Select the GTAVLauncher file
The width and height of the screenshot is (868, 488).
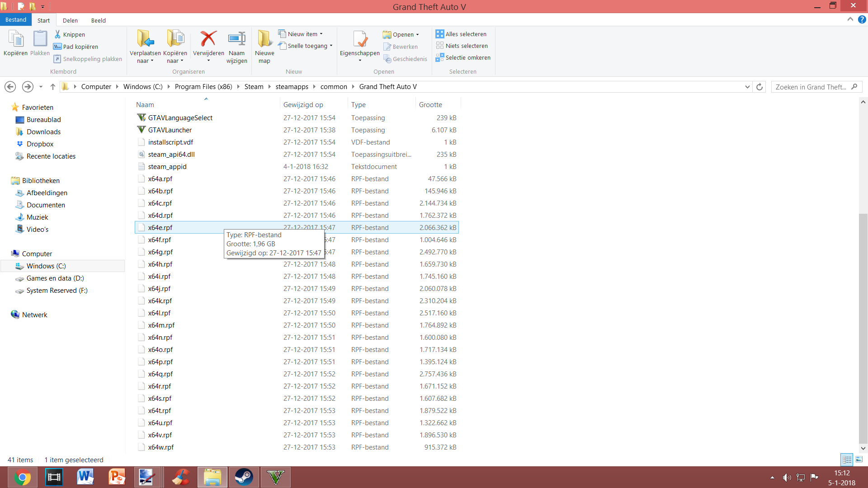click(297, 130)
